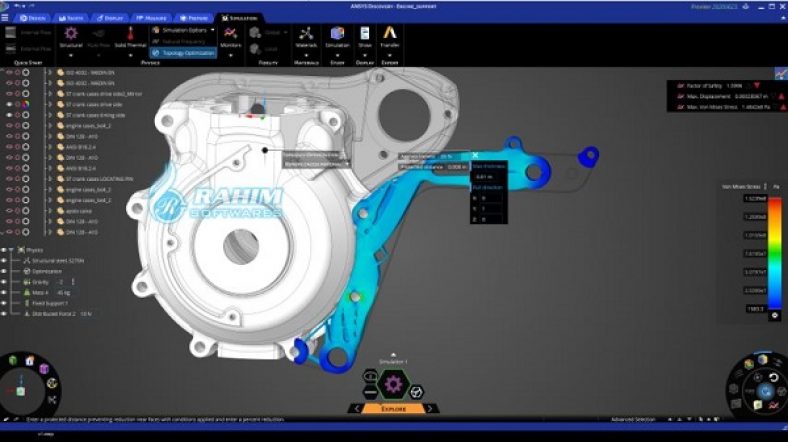Click color wheel of ST crank cases drive side
The height and width of the screenshot is (442, 788).
pyautogui.click(x=25, y=104)
